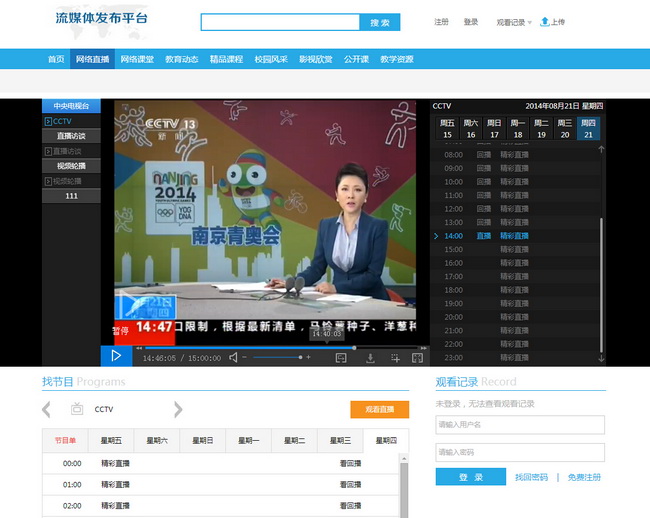The height and width of the screenshot is (518, 650).
Task: Click 看回播 for the 01:00 program
Action: click(350, 484)
